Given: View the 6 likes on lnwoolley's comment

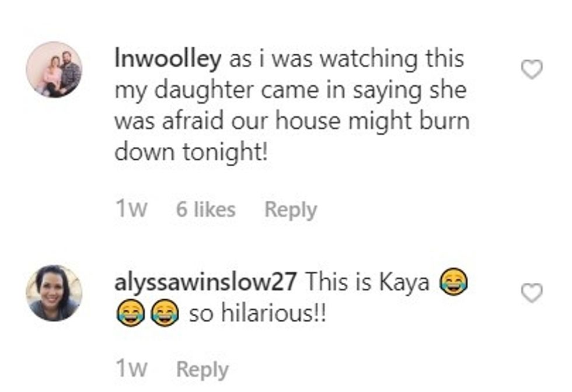Looking at the screenshot, I should [x=205, y=209].
